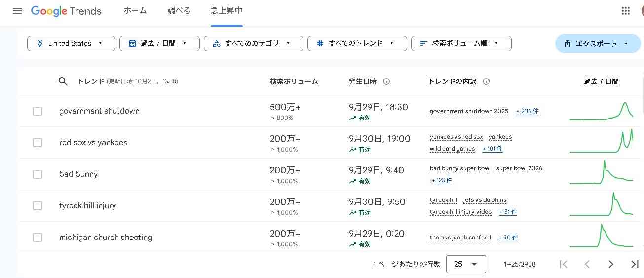Go to the first page of results
This screenshot has width=644, height=278.
[x=564, y=264]
